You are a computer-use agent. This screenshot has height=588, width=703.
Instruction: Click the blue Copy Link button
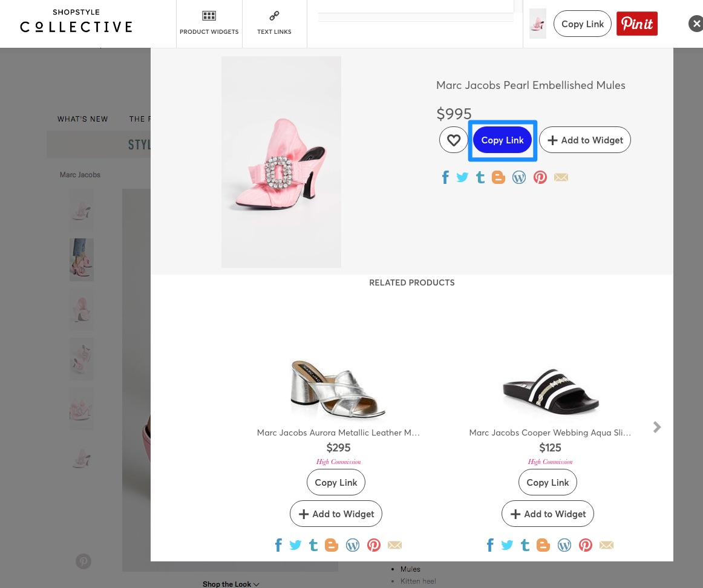point(502,140)
